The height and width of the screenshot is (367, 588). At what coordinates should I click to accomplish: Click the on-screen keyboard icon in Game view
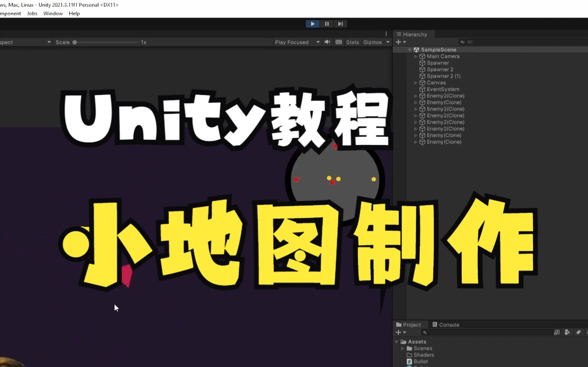[339, 42]
